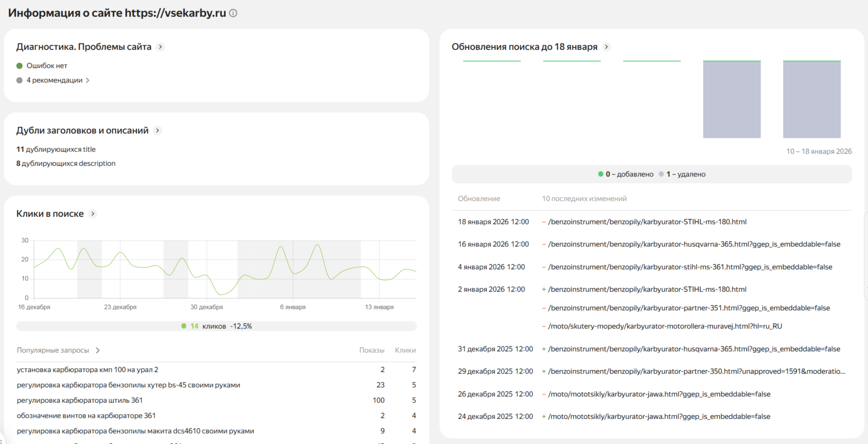Open the Диагностика. Проблемы сайта section arrow
The height and width of the screenshot is (444, 868).
160,47
